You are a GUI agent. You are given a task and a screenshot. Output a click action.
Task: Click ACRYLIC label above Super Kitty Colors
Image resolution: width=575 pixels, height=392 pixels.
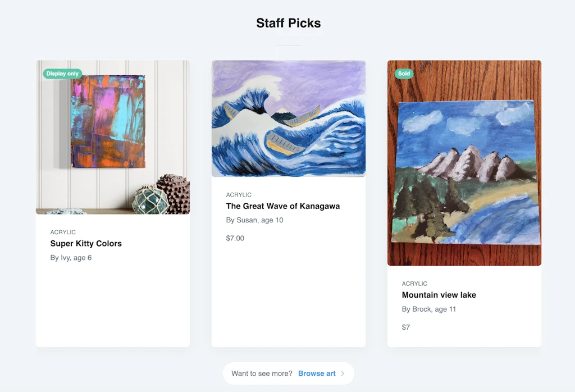pos(63,232)
